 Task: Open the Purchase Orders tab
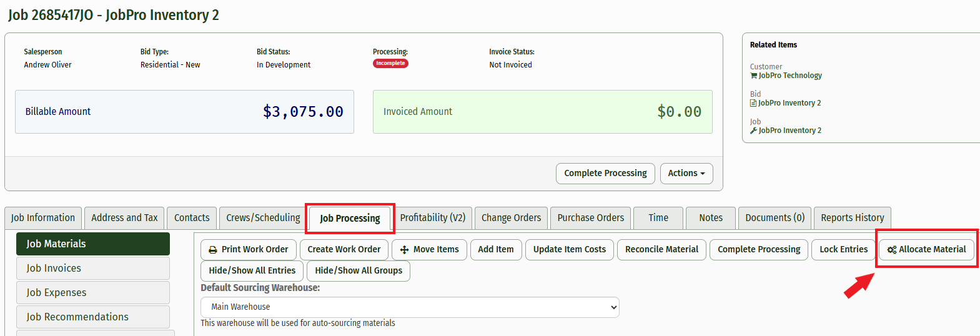point(591,218)
